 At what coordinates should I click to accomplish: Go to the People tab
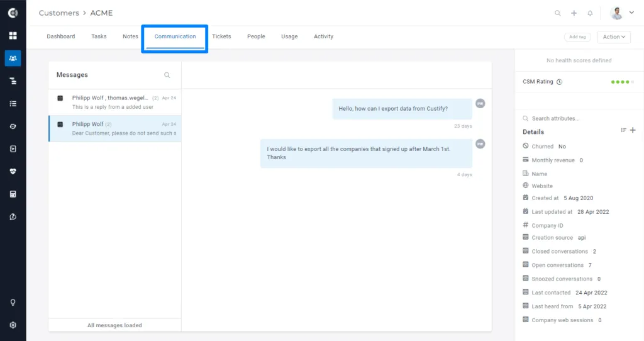tap(256, 36)
